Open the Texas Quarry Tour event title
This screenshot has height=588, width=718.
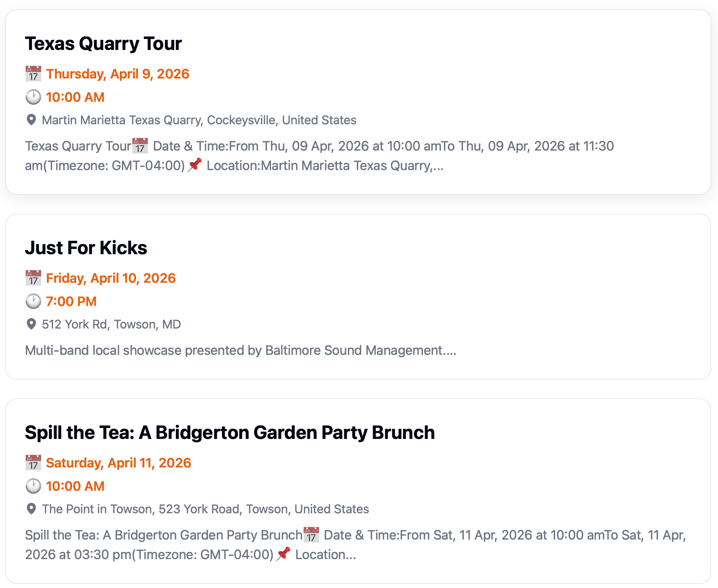coord(103,44)
